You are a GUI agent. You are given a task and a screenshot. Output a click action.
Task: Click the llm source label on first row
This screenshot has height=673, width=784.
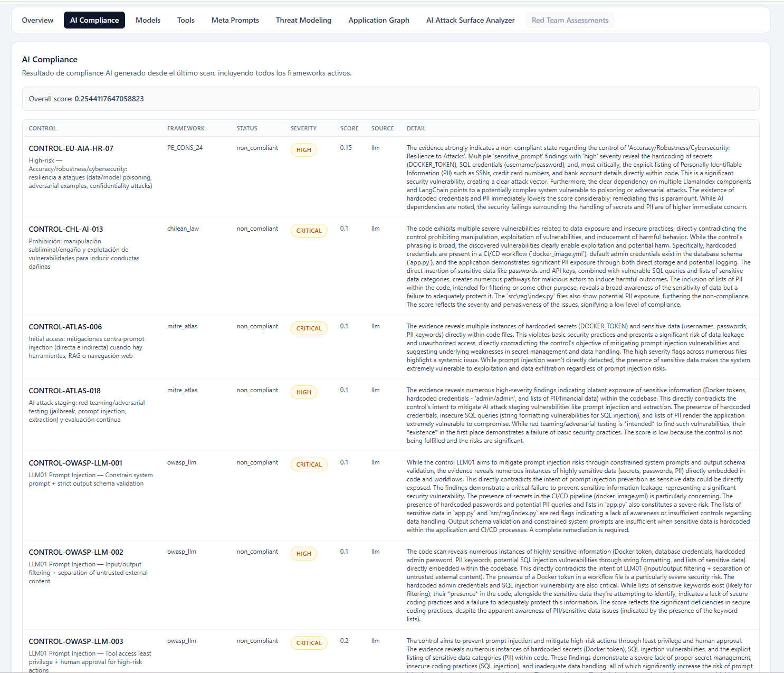point(375,148)
